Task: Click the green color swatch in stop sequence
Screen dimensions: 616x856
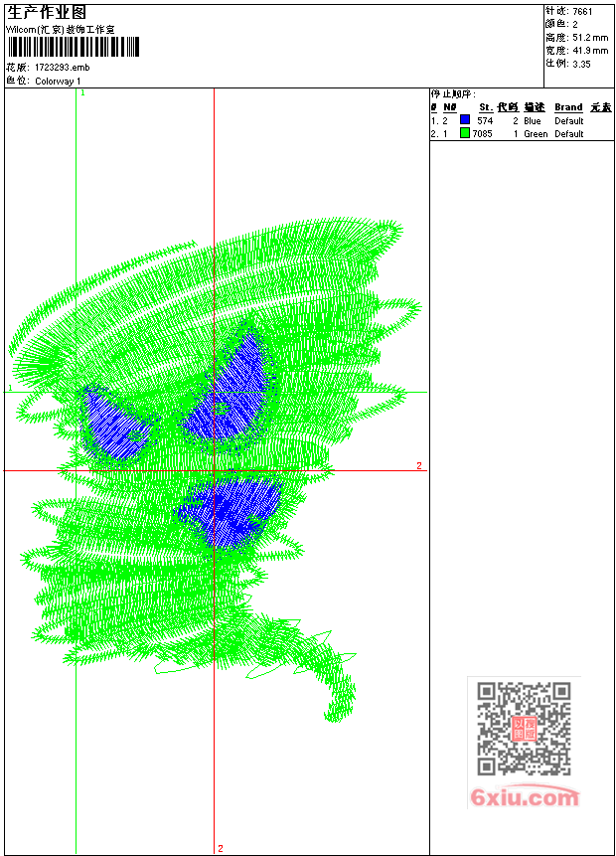Action: (465, 133)
